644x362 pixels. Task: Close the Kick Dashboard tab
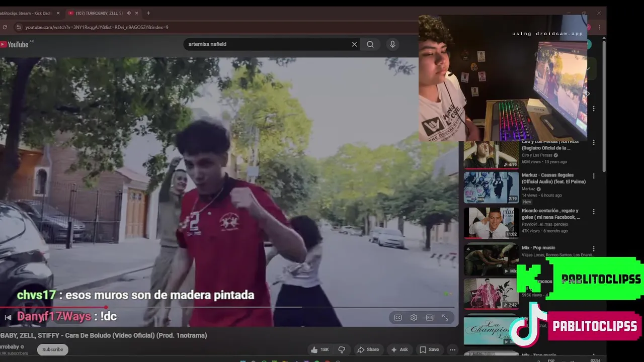[x=58, y=13]
